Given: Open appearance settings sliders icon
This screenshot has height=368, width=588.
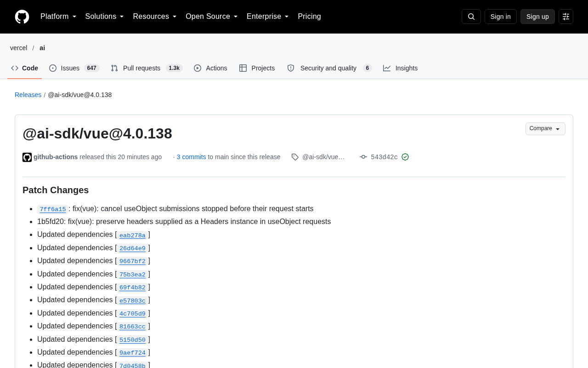Looking at the screenshot, I should (566, 17).
